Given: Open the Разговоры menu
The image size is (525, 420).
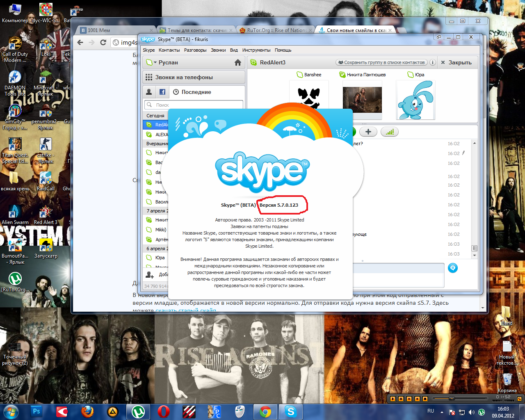Looking at the screenshot, I should click(x=195, y=50).
